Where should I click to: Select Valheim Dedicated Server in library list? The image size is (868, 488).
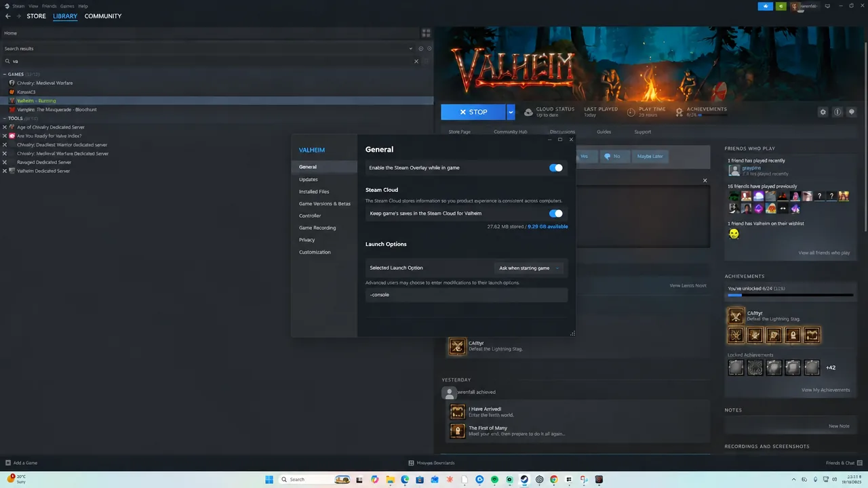43,171
